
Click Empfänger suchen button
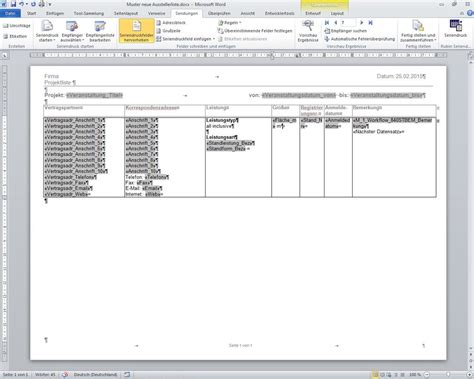click(x=345, y=31)
